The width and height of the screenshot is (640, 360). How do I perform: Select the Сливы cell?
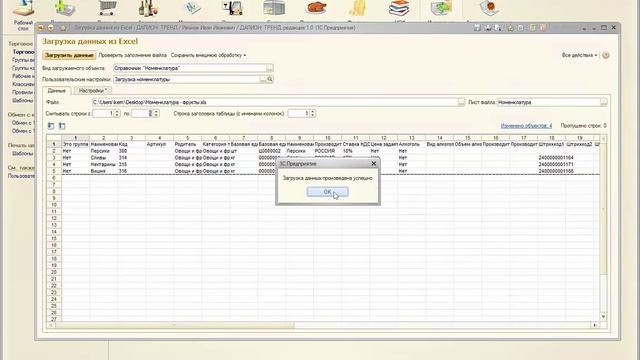103,158
